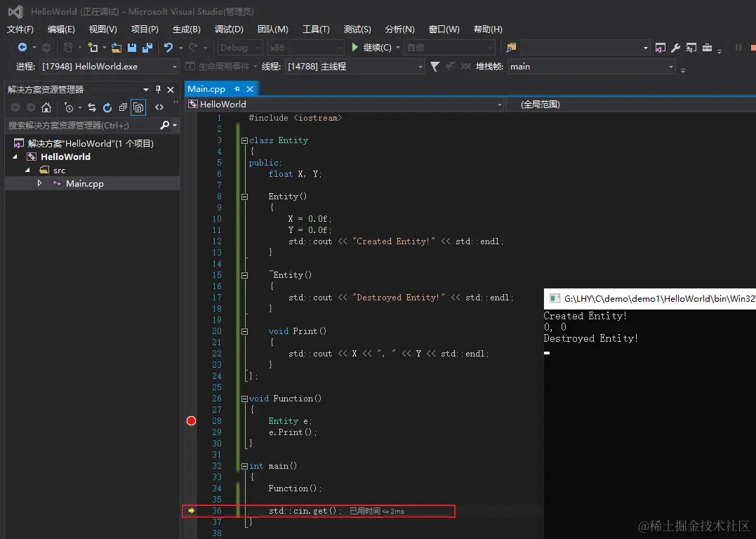Screen dimensions: 756x539
Task: Toggle the Show All Files button
Action: coord(138,107)
